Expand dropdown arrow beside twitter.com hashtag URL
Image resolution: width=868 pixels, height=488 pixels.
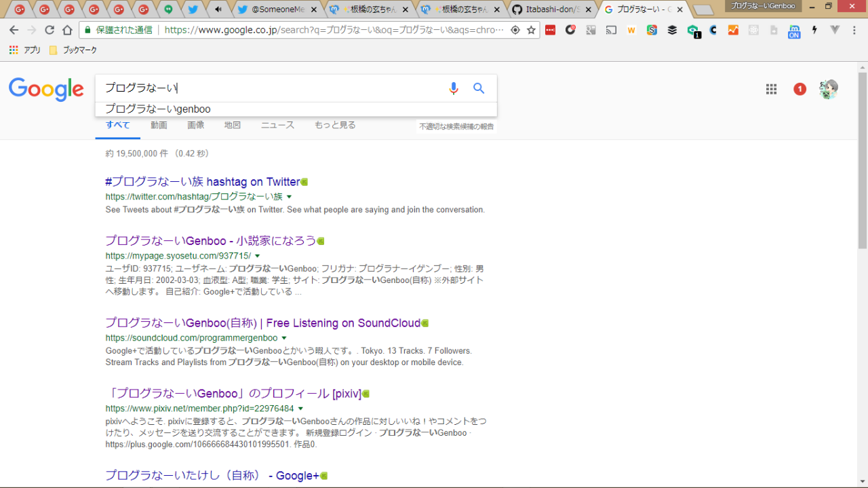pos(290,197)
